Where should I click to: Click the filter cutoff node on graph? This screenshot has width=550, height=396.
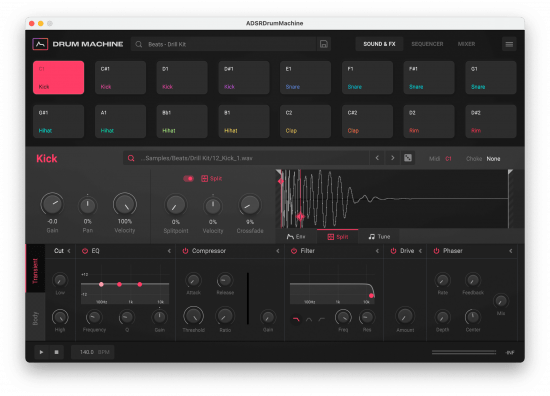371,295
